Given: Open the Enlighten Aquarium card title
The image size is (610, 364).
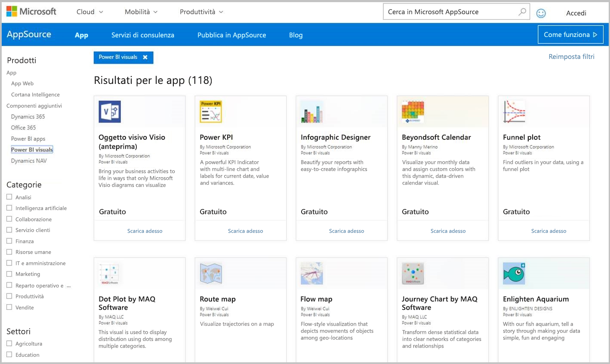Looking at the screenshot, I should tap(536, 299).
